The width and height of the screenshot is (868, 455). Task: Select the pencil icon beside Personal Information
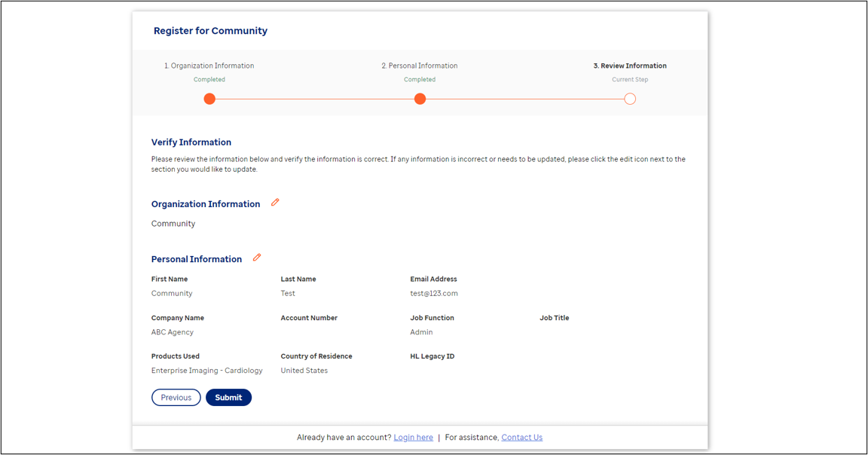(x=256, y=258)
